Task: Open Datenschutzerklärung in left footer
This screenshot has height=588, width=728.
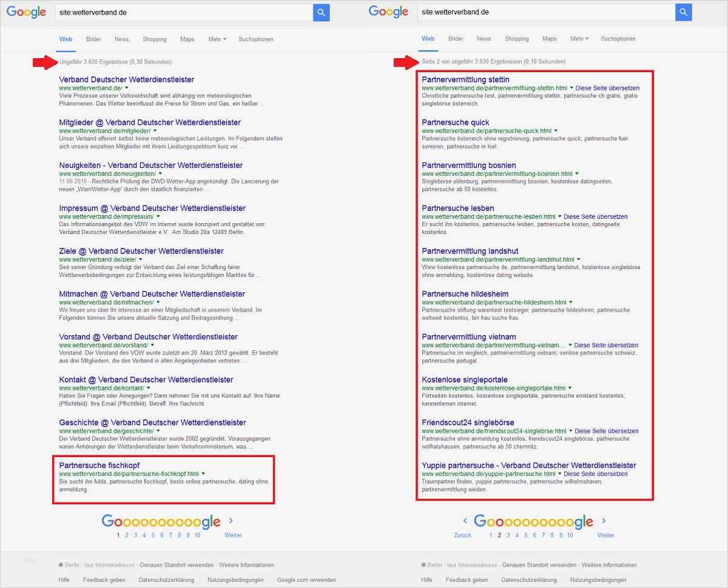Action: (166, 580)
